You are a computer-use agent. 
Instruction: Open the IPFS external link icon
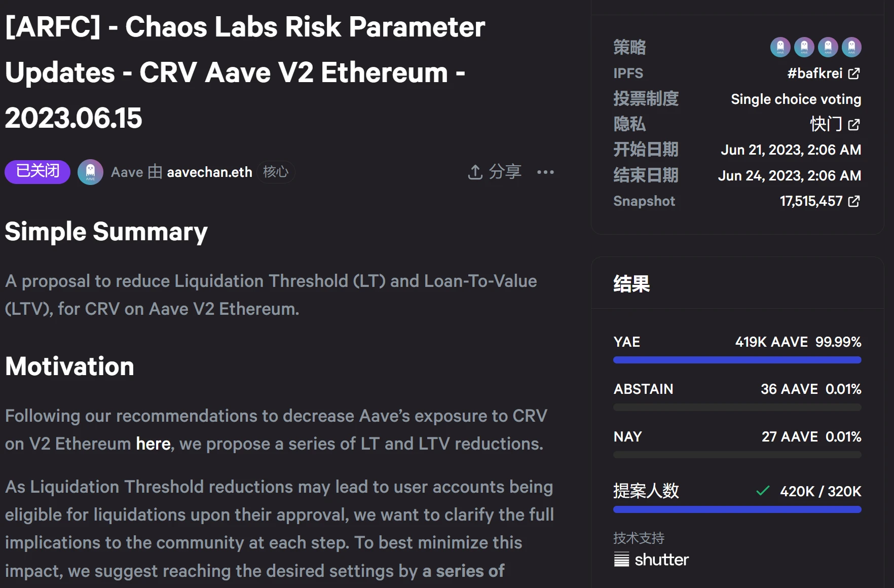854,73
